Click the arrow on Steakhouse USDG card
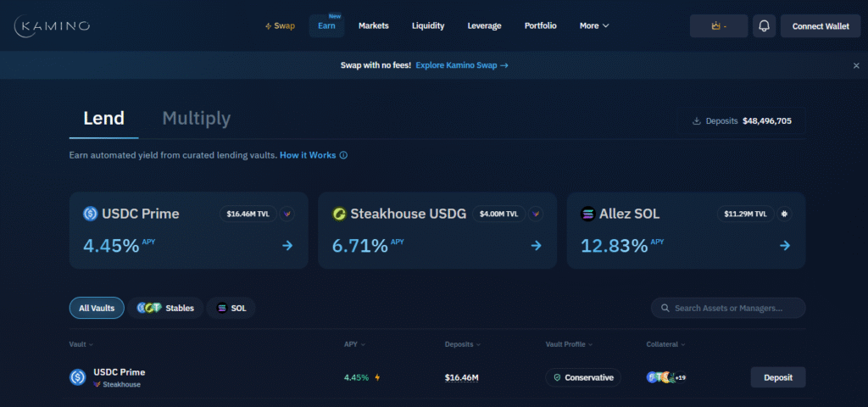The width and height of the screenshot is (868, 407). point(536,245)
